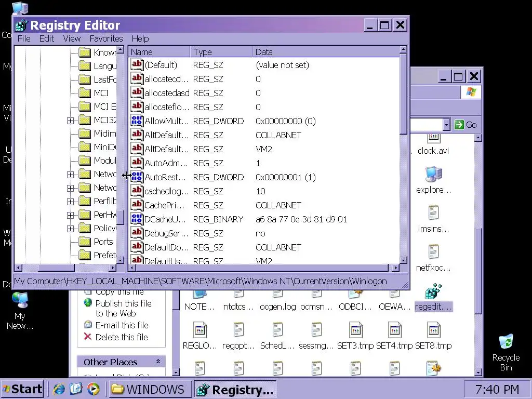Viewport: 532px width, 399px height.
Task: Click Delete this file link
Action: click(x=122, y=337)
